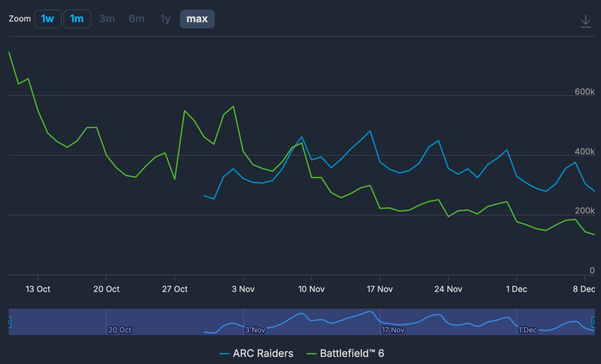Viewport: 601px width, 364px height.
Task: Click the 600k y-axis label
Action: [x=585, y=92]
